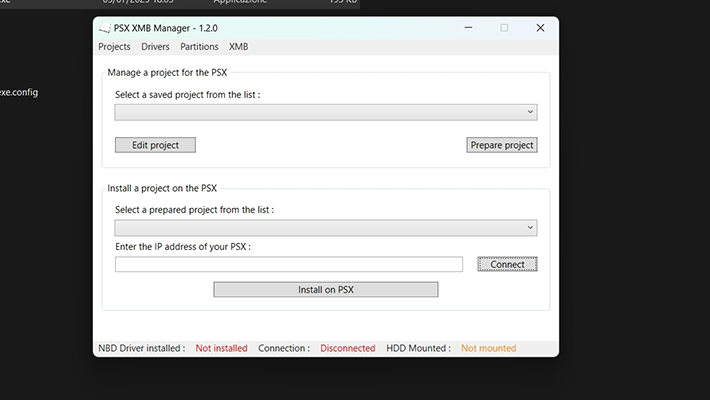
Task: Click the 'Disconnected' connection status
Action: 348,348
